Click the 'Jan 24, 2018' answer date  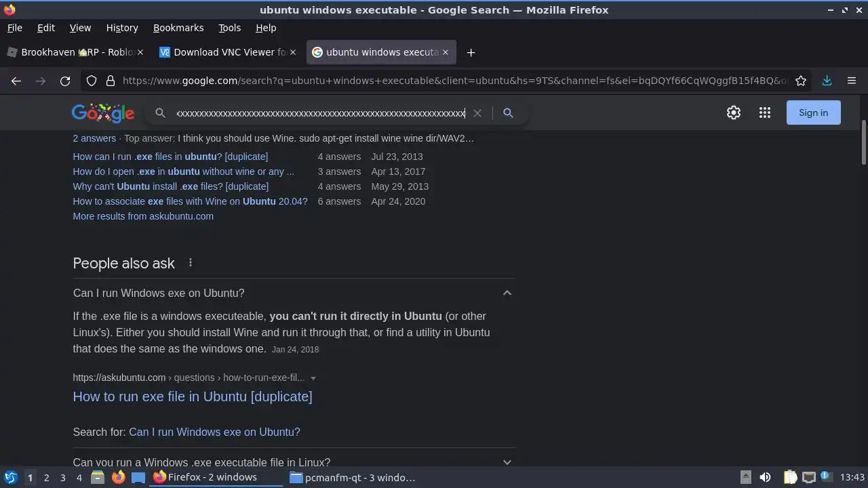[295, 350]
